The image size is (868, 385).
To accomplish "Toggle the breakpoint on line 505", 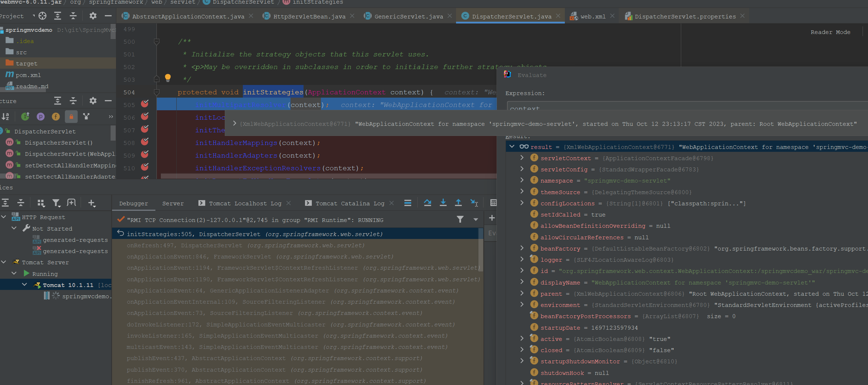I will click(145, 104).
